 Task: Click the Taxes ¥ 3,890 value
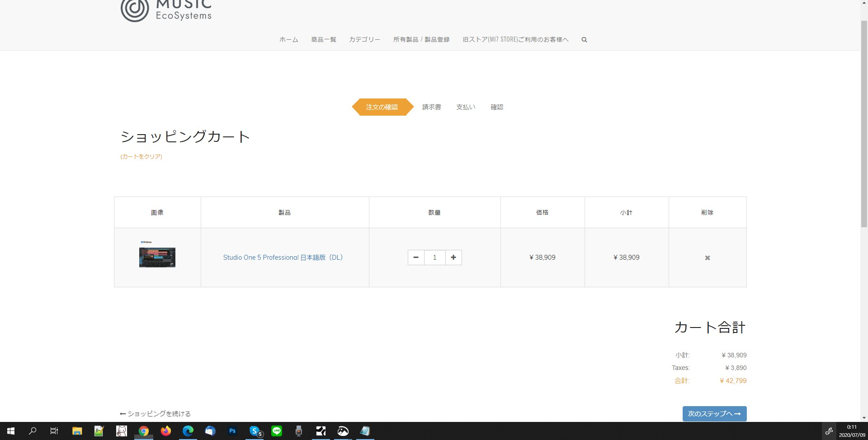(736, 368)
